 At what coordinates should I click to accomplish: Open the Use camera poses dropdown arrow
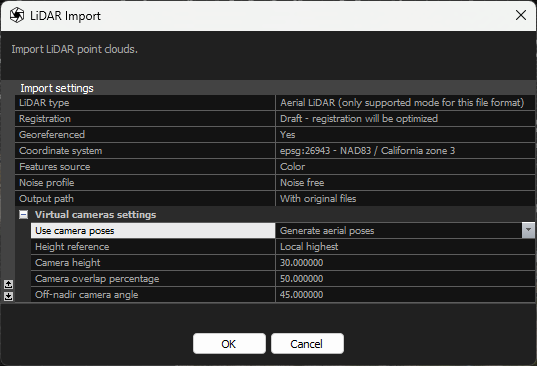pyautogui.click(x=528, y=230)
